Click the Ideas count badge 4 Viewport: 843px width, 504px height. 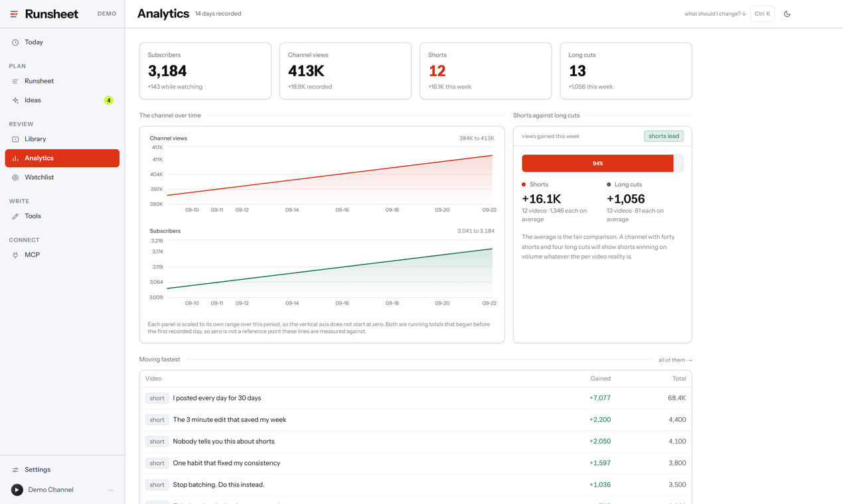click(x=108, y=100)
